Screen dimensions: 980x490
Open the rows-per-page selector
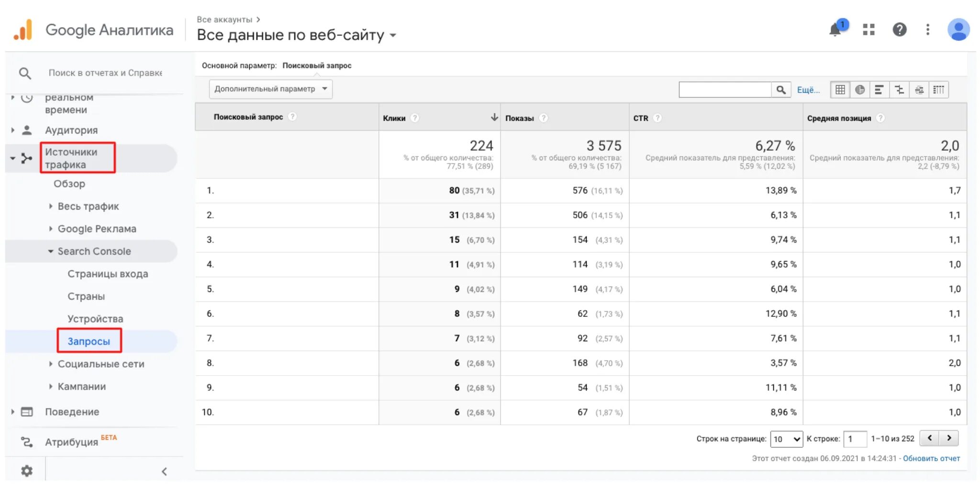(x=786, y=439)
